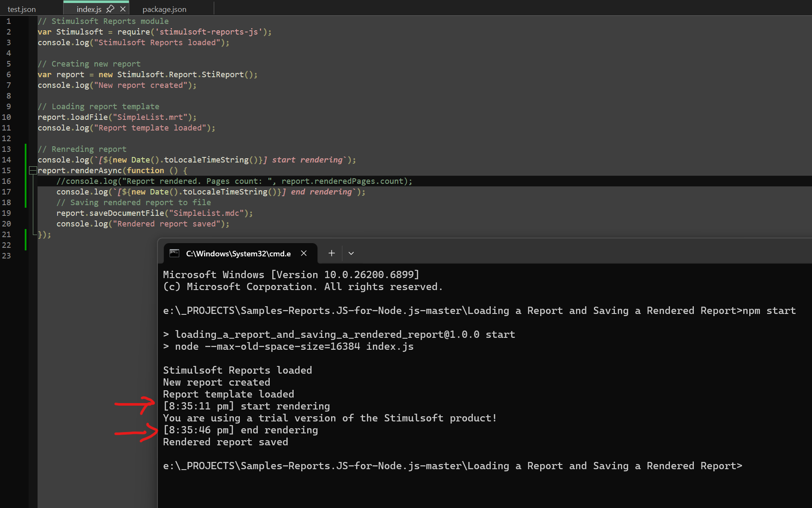The image size is (812, 508).
Task: Click the green modified bar near line 22
Action: (x=25, y=245)
